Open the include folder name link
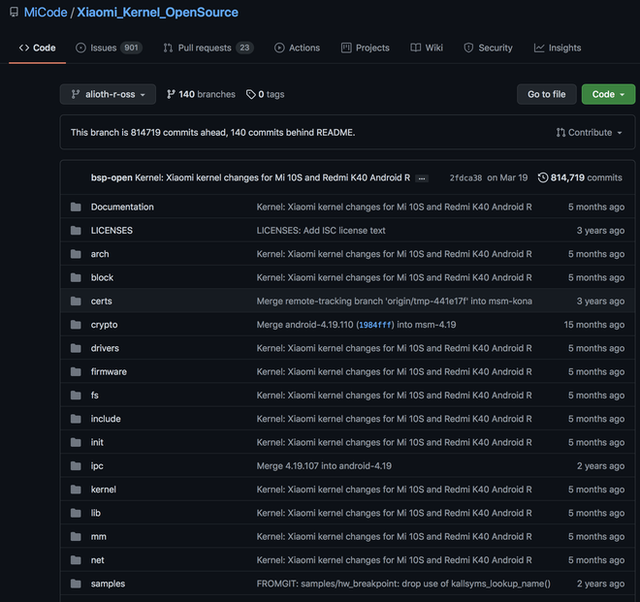The height and width of the screenshot is (602, 640). [x=106, y=419]
